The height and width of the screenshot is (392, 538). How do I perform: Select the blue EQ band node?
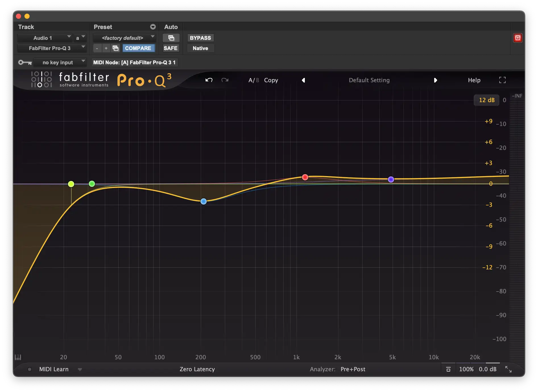204,201
